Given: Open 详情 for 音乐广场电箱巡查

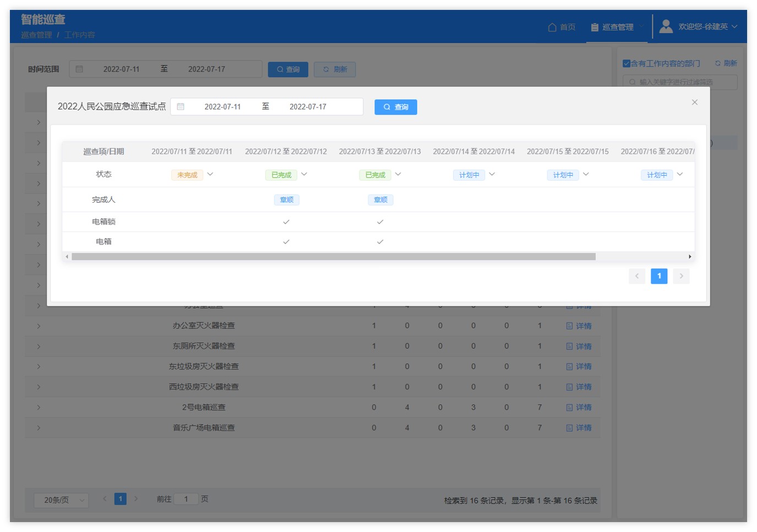Looking at the screenshot, I should coord(579,428).
